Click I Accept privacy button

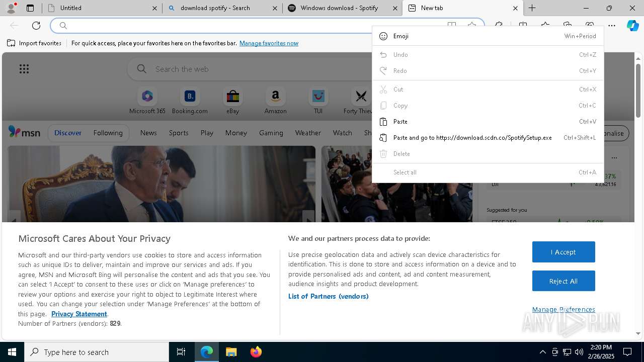563,252
